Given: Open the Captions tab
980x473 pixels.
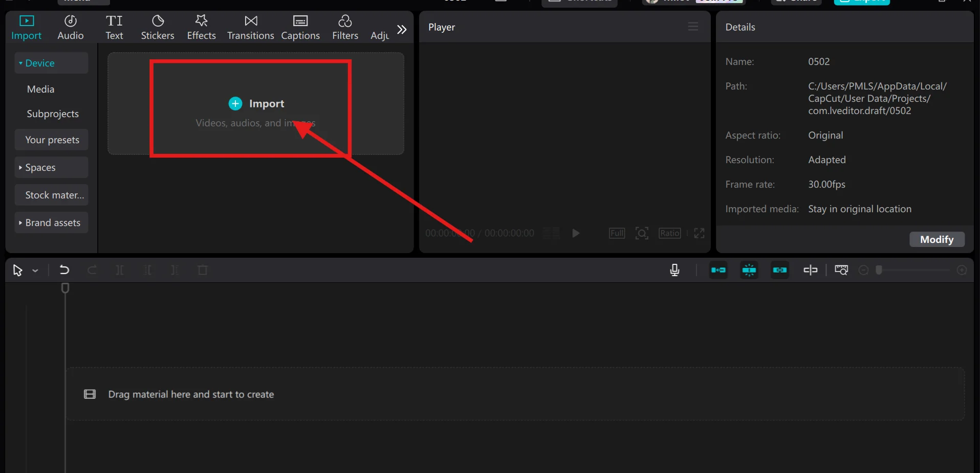Looking at the screenshot, I should (x=300, y=28).
